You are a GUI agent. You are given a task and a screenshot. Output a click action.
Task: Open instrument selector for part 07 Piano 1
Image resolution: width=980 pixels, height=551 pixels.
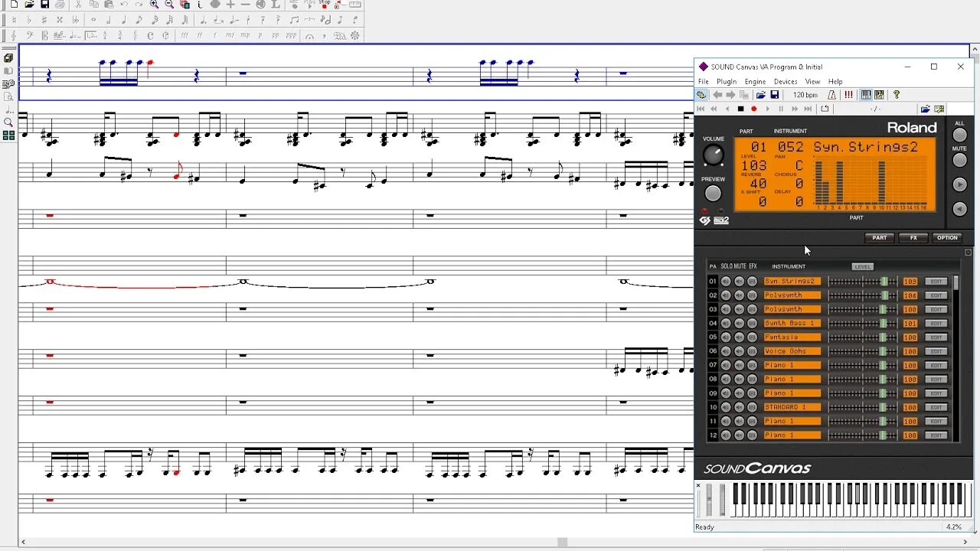[792, 365]
